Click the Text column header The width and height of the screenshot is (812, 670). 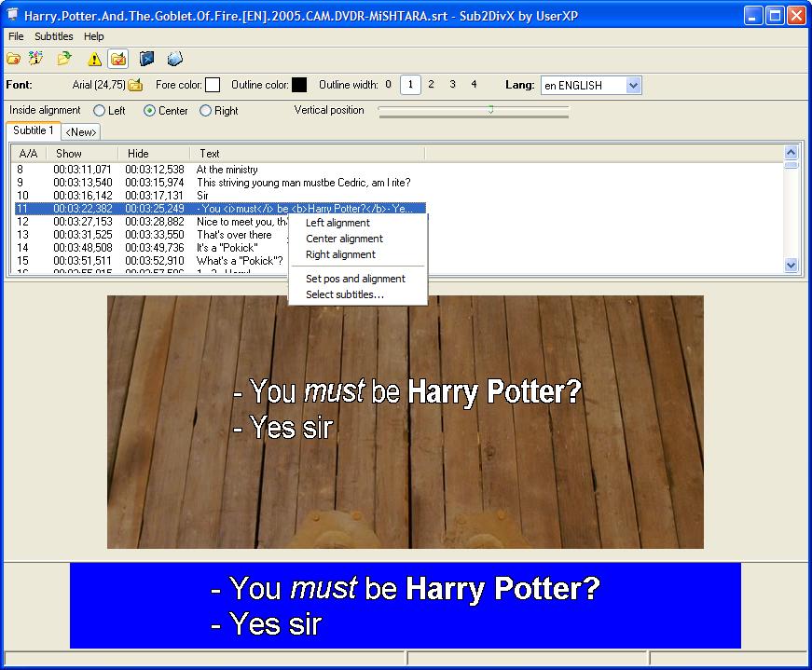pos(307,154)
